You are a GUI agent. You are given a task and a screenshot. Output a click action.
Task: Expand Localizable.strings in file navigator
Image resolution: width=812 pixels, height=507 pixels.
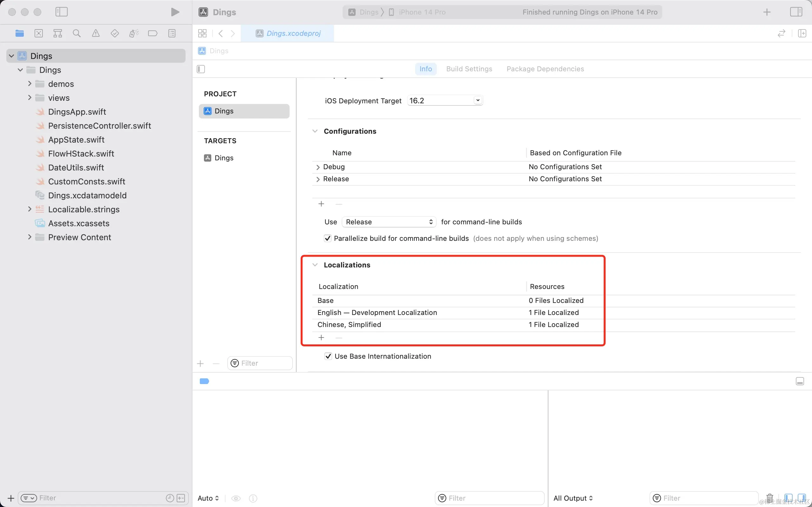click(x=29, y=209)
